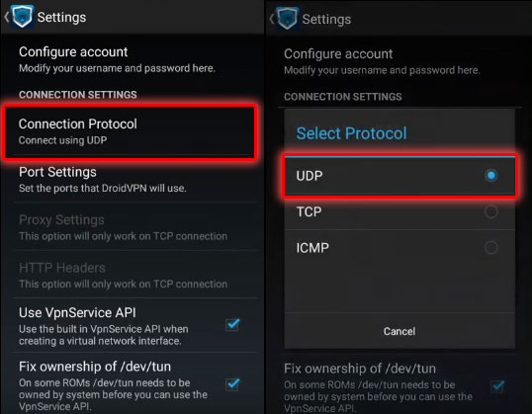Tap the Settings title in left header
The image size is (532, 414).
coord(61,18)
